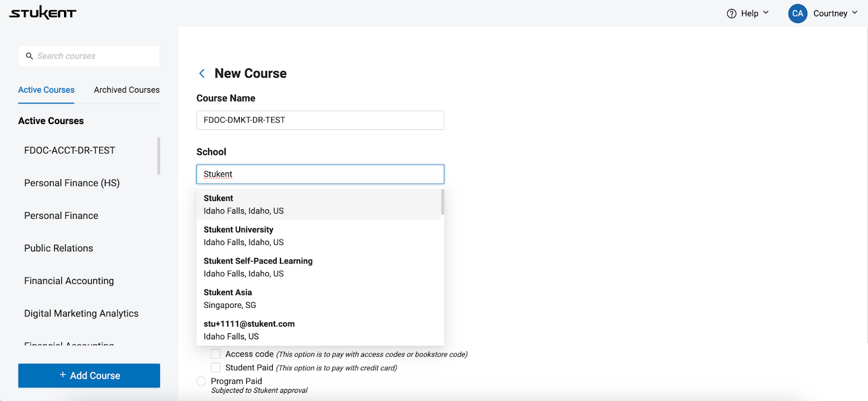Click the Active Courses list scrollbar
868x401 pixels.
click(x=158, y=156)
